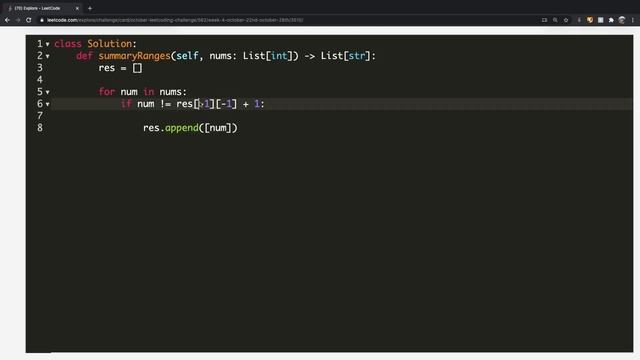This screenshot has height=360, width=640.
Task: Click line number 8 in gutter
Action: (x=40, y=128)
